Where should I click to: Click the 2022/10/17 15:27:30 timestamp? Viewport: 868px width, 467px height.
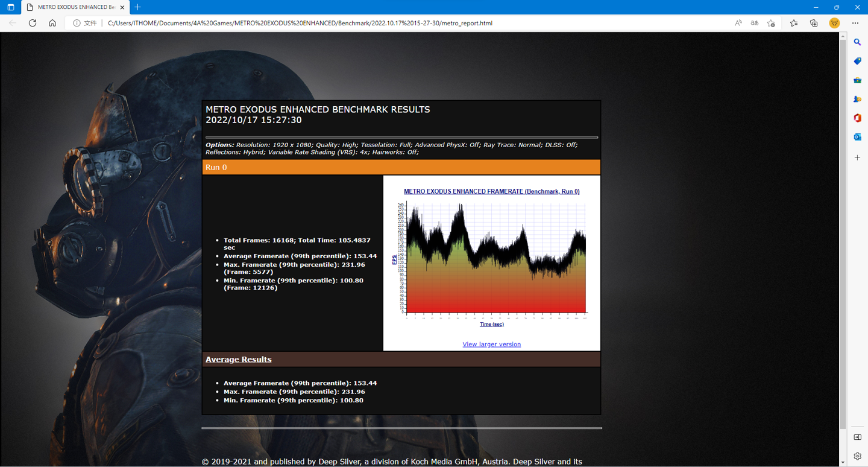tap(254, 120)
